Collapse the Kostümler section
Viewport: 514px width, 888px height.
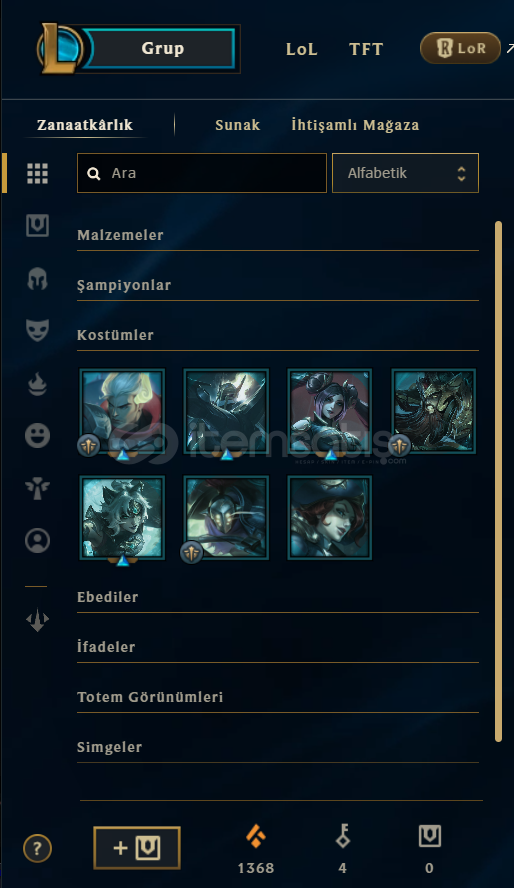click(x=278, y=335)
